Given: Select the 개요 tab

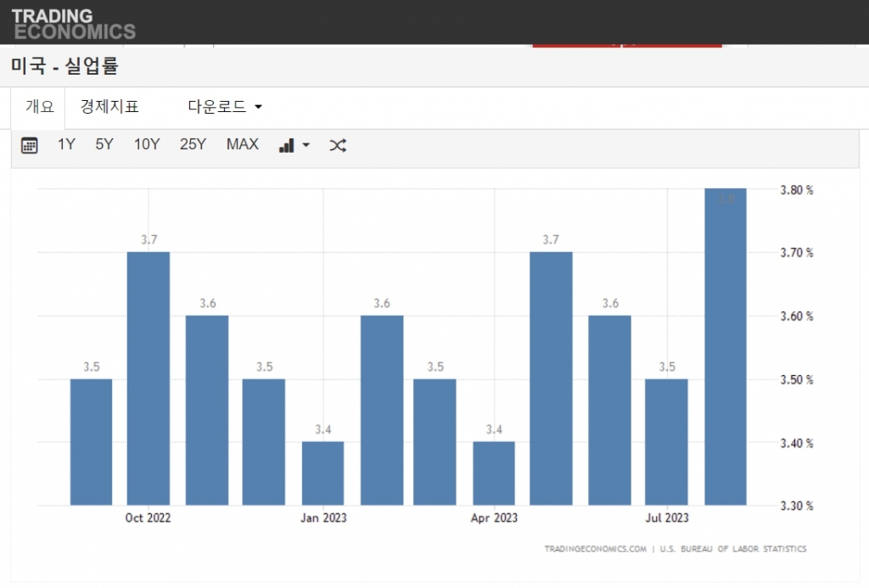Looking at the screenshot, I should [x=39, y=107].
